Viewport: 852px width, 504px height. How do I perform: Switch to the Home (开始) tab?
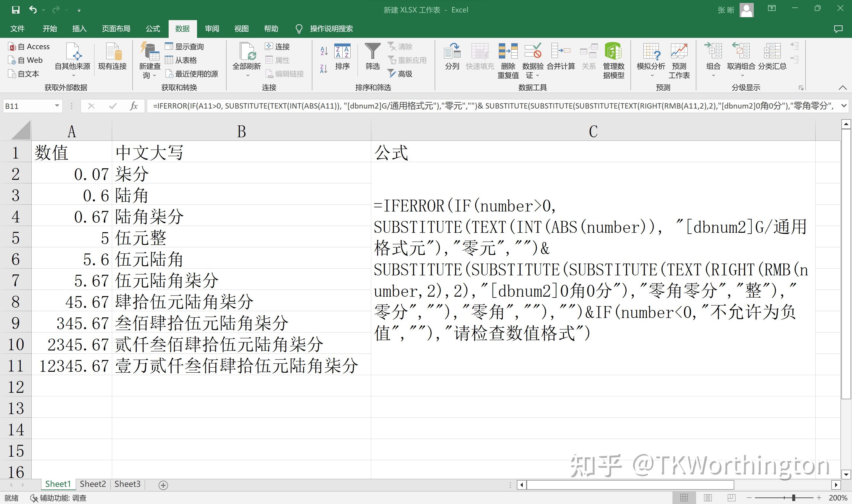click(x=50, y=28)
